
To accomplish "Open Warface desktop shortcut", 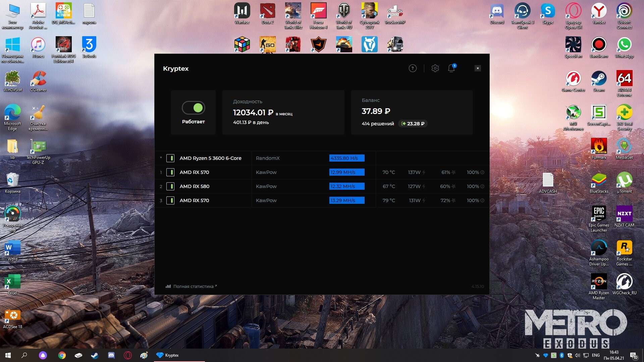I will coord(242,13).
